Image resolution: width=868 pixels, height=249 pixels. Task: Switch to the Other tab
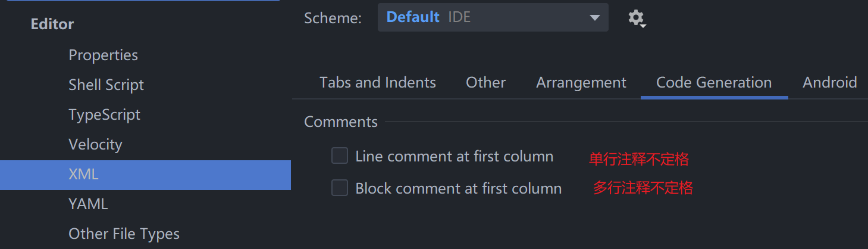pos(486,82)
